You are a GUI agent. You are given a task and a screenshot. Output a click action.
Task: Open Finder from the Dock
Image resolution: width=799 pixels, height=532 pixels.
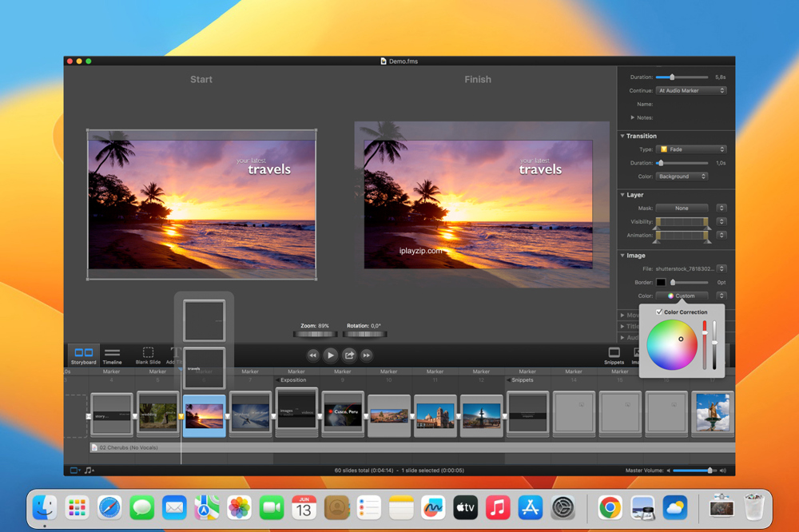(x=45, y=507)
